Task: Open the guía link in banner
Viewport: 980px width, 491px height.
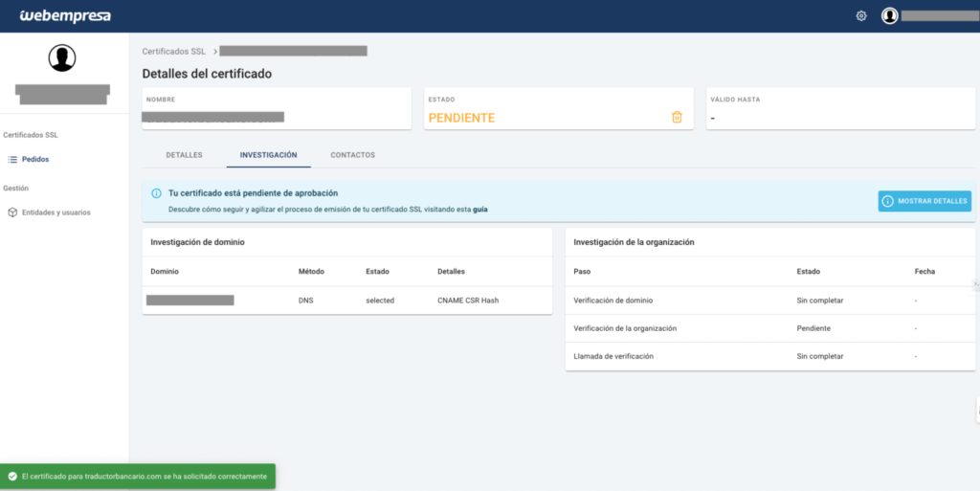Action: tap(480, 210)
